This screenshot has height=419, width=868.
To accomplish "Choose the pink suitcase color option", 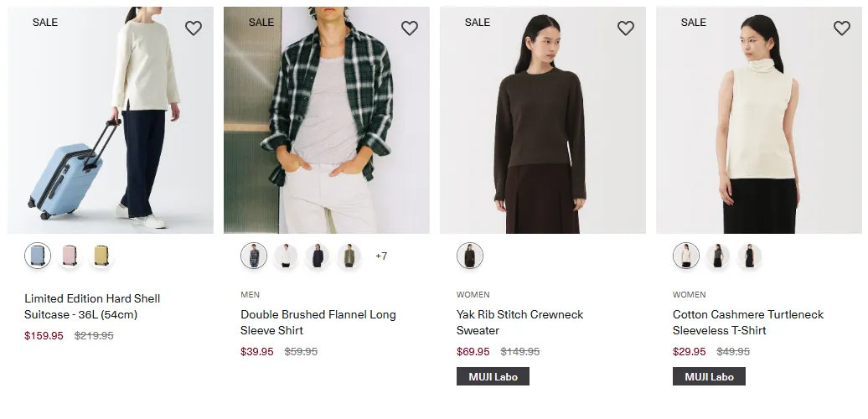I will coord(70,256).
